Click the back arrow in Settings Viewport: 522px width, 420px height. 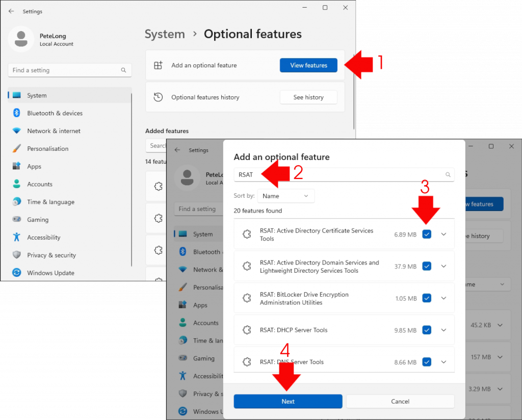point(11,11)
